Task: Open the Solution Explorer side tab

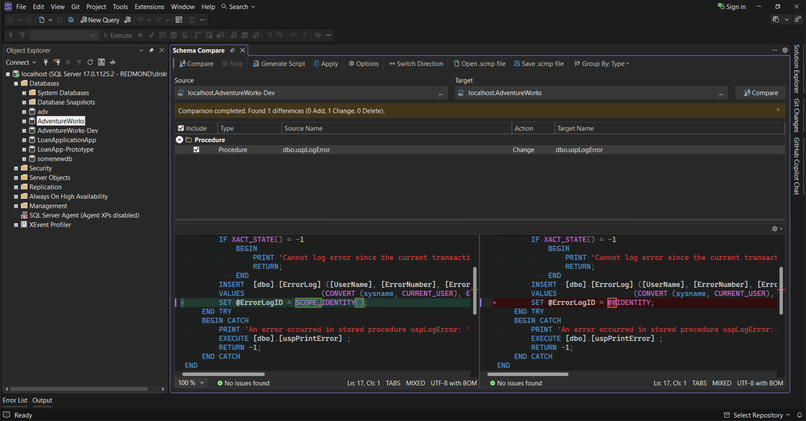Action: [x=796, y=68]
